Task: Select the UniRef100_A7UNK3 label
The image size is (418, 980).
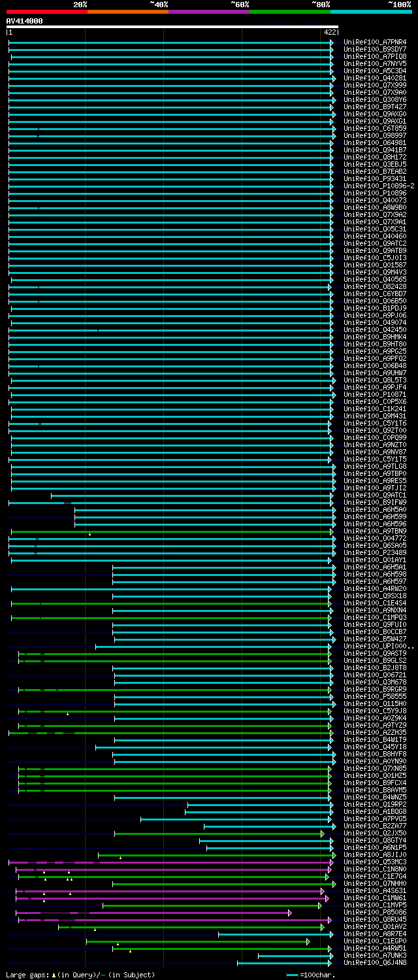Action: 375,955
